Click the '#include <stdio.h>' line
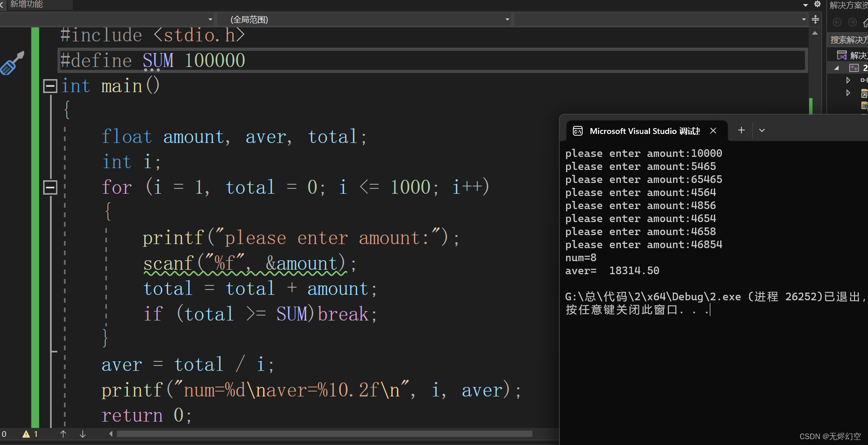This screenshot has height=445, width=868. 153,35
